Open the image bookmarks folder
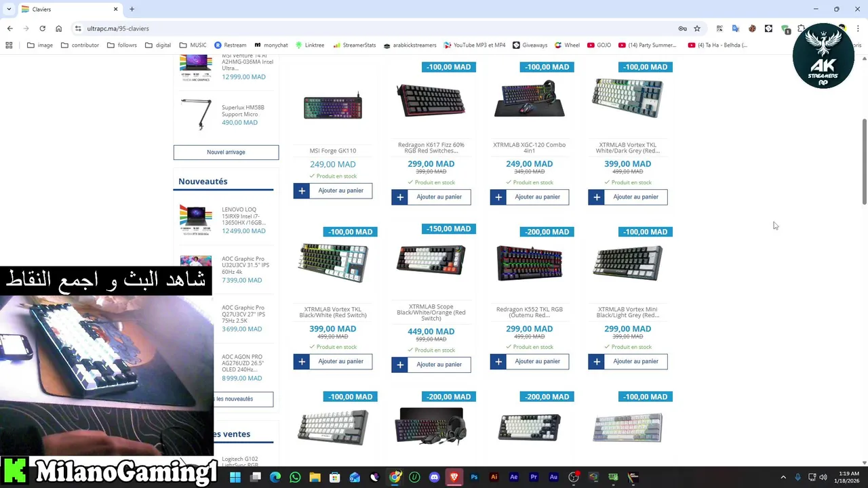Image resolution: width=868 pixels, height=488 pixels. [39, 45]
